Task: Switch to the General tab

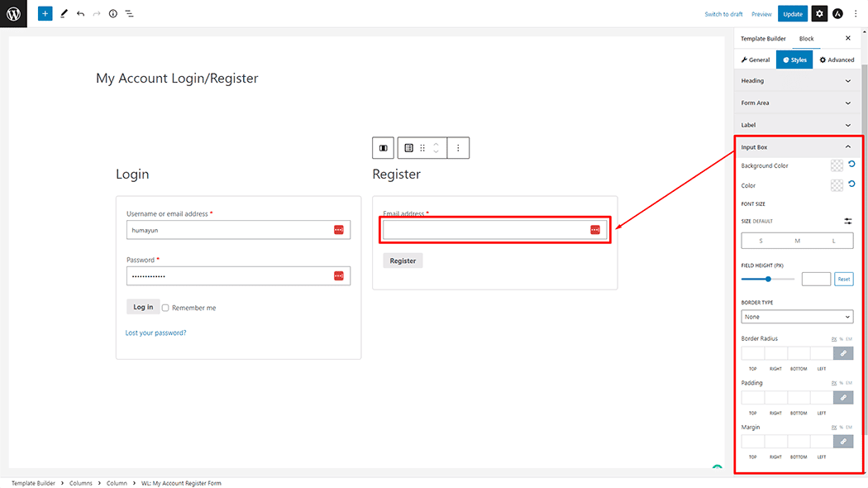Action: pos(755,59)
